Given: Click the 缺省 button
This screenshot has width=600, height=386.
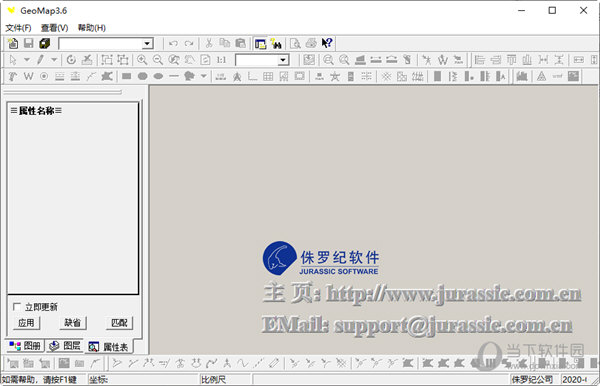Looking at the screenshot, I should pos(73,322).
